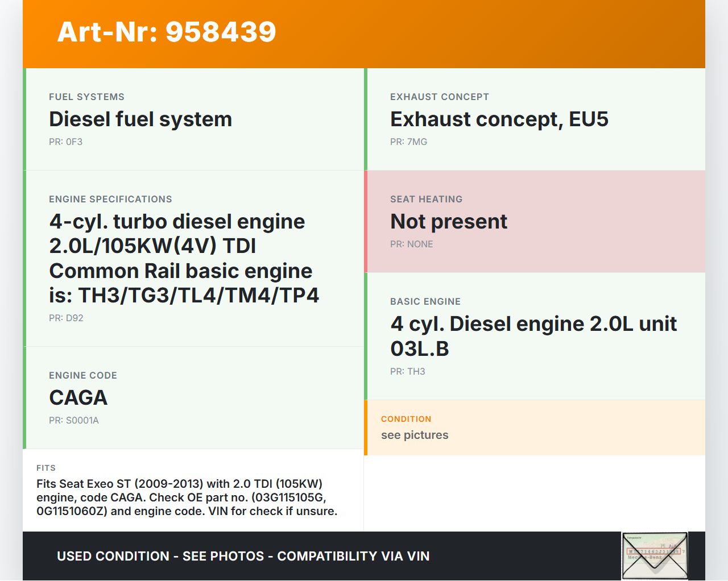
Task: Click the engine code 'CAGA'
Action: [78, 398]
